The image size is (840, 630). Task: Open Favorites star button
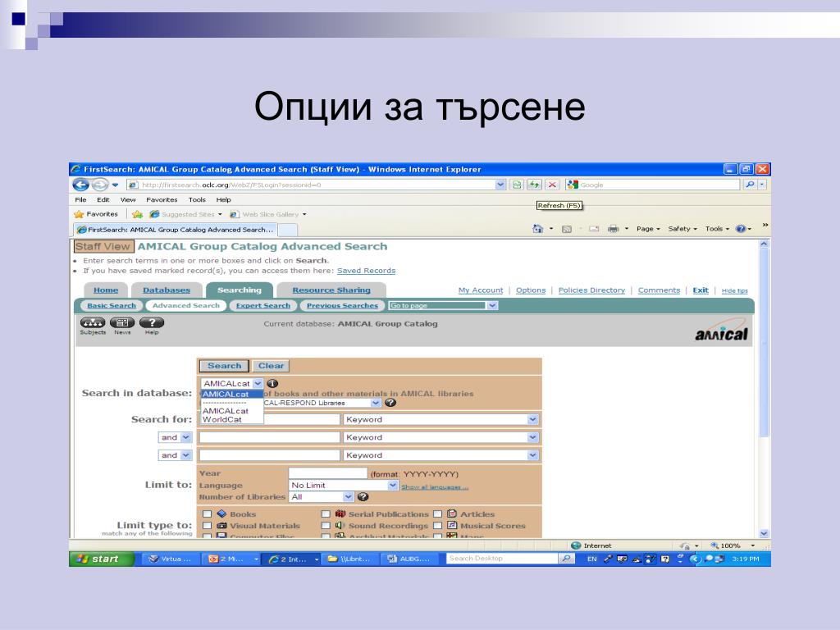coord(96,214)
